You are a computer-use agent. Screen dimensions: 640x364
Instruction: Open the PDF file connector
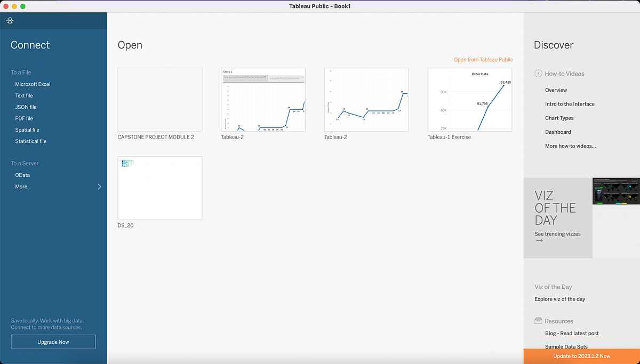click(x=23, y=118)
